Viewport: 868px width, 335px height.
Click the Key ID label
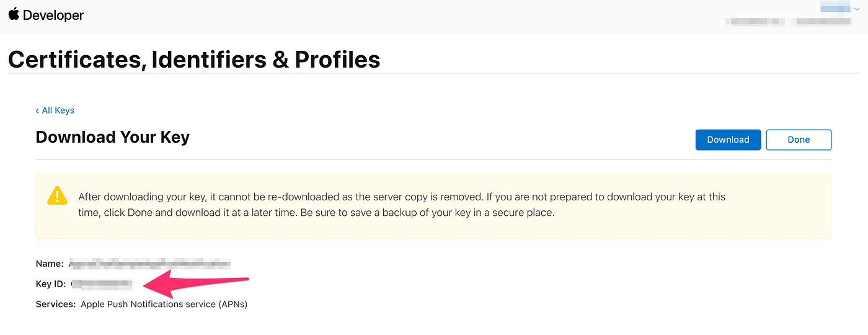pos(51,284)
